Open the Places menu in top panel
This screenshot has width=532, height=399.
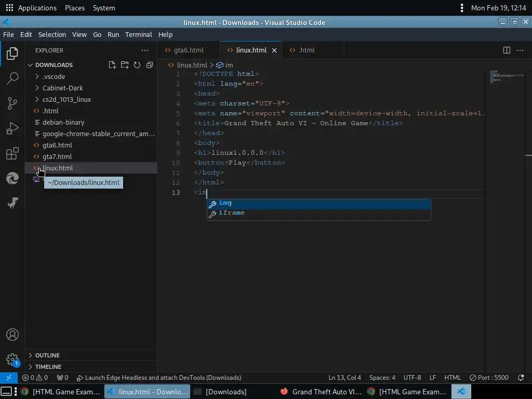click(75, 7)
